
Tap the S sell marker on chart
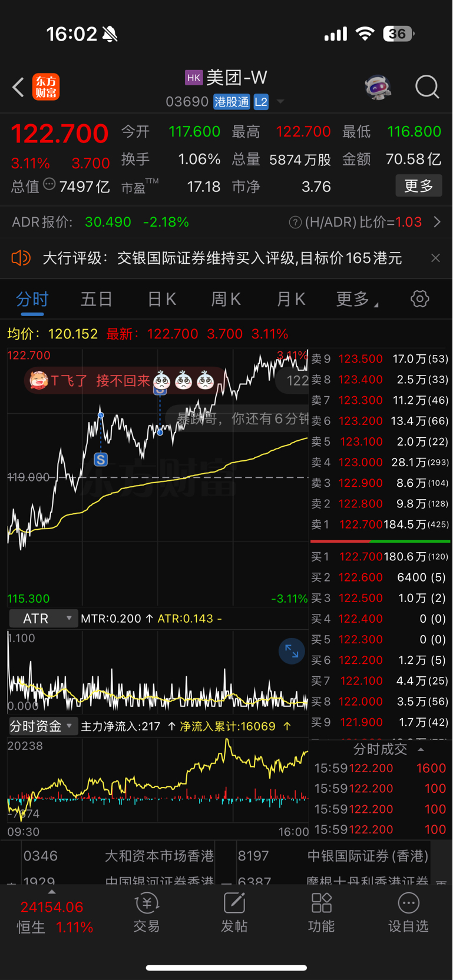click(x=101, y=460)
